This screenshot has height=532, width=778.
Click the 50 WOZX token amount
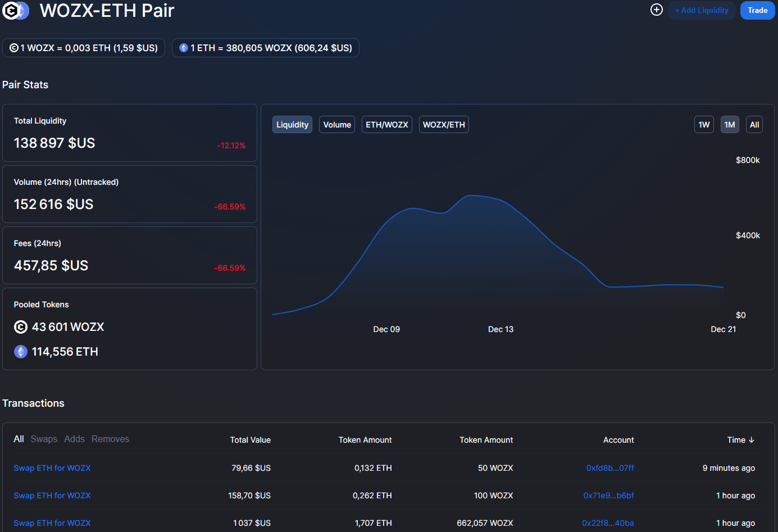pos(495,468)
